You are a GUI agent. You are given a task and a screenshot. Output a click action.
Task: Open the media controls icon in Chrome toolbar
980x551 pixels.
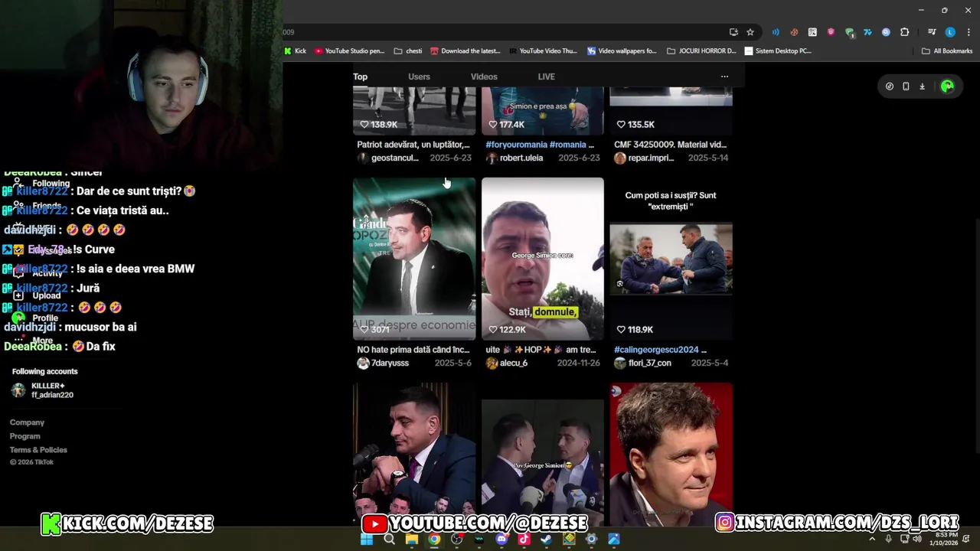[932, 32]
